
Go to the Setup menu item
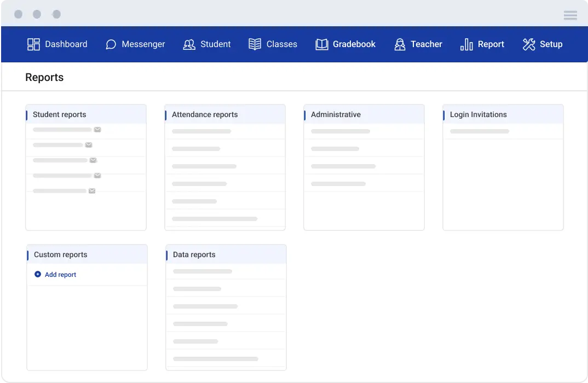click(551, 44)
